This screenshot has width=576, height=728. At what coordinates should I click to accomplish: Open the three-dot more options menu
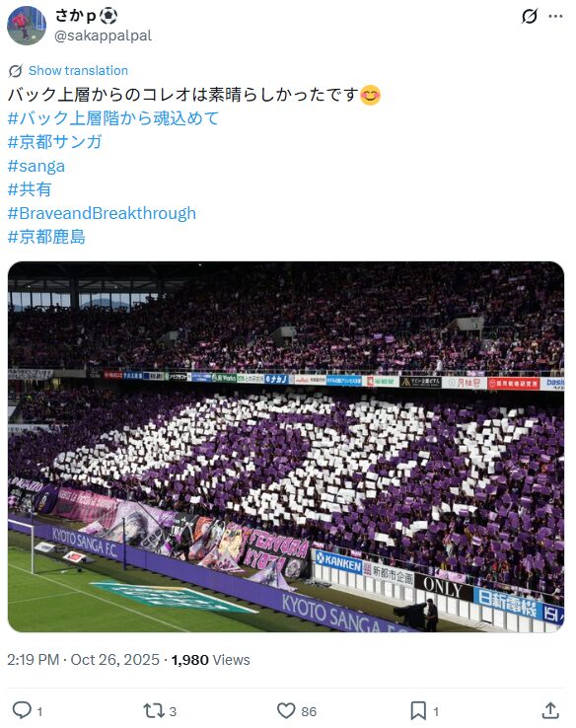click(x=555, y=16)
